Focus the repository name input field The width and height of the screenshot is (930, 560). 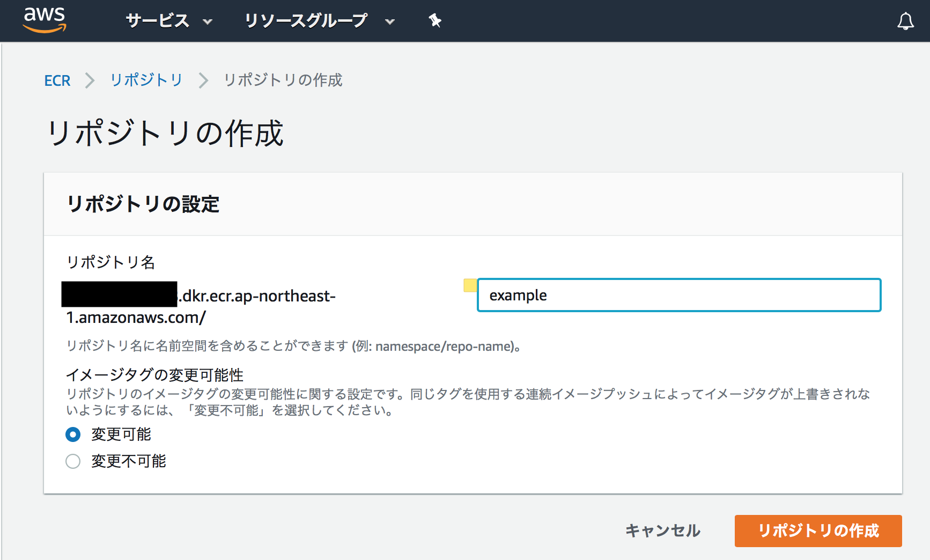pyautogui.click(x=679, y=295)
